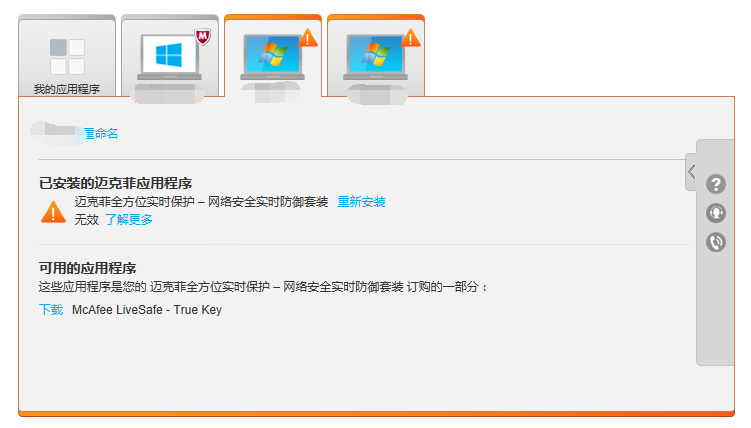This screenshot has width=751, height=428.
Task: Click the 重命名 rename link
Action: click(101, 134)
